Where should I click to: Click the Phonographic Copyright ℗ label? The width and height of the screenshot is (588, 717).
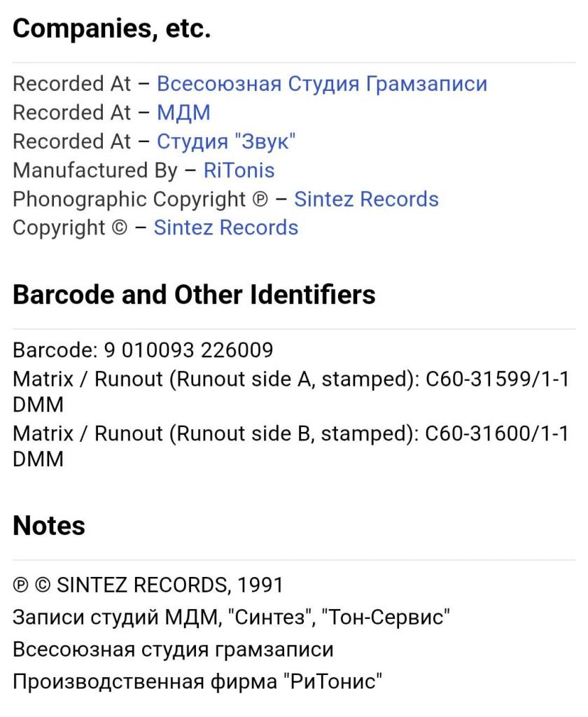[141, 200]
